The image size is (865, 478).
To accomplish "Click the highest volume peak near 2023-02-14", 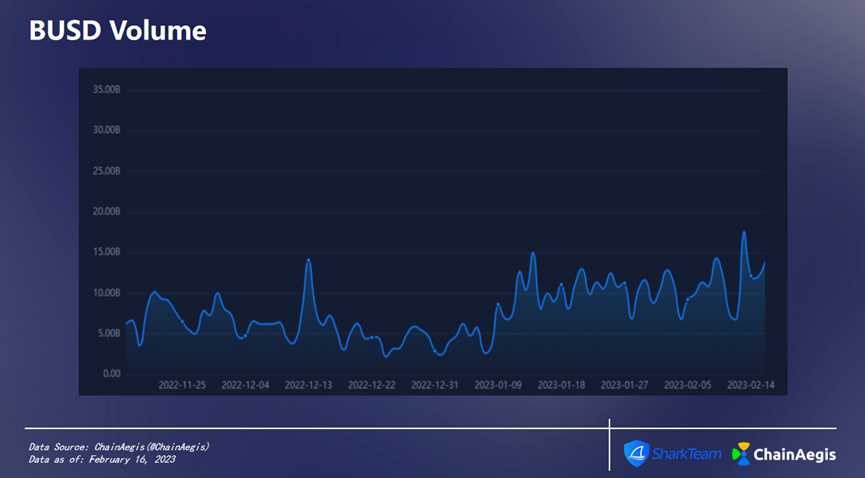I will pos(743,232).
